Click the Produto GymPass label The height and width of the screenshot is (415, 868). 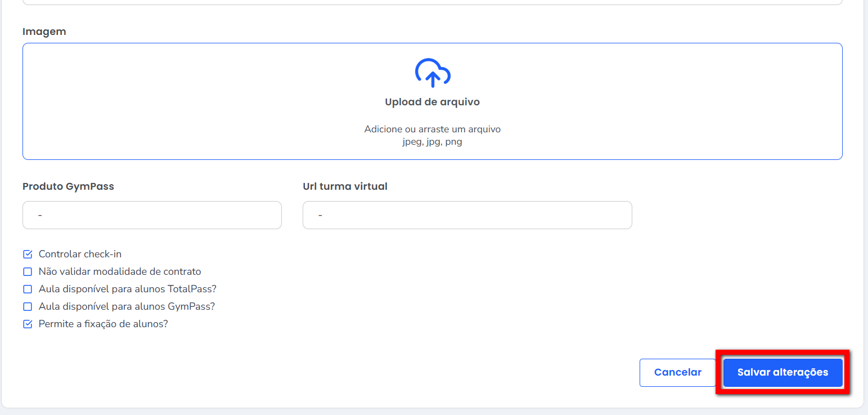pyautogui.click(x=68, y=186)
